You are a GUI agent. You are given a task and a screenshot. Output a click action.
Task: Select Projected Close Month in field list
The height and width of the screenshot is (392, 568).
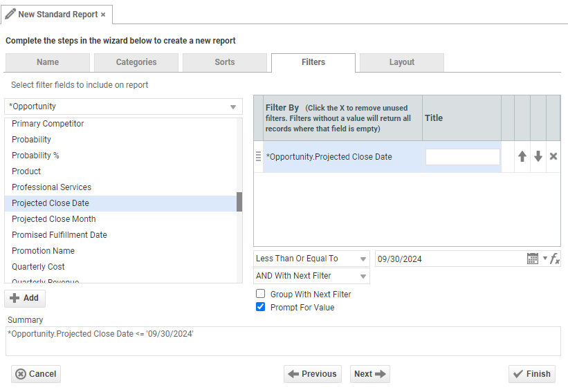click(x=54, y=219)
